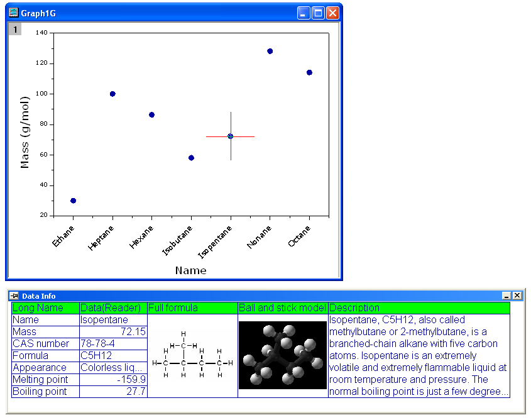
Task: Select the Name row label
Action: [45, 320]
